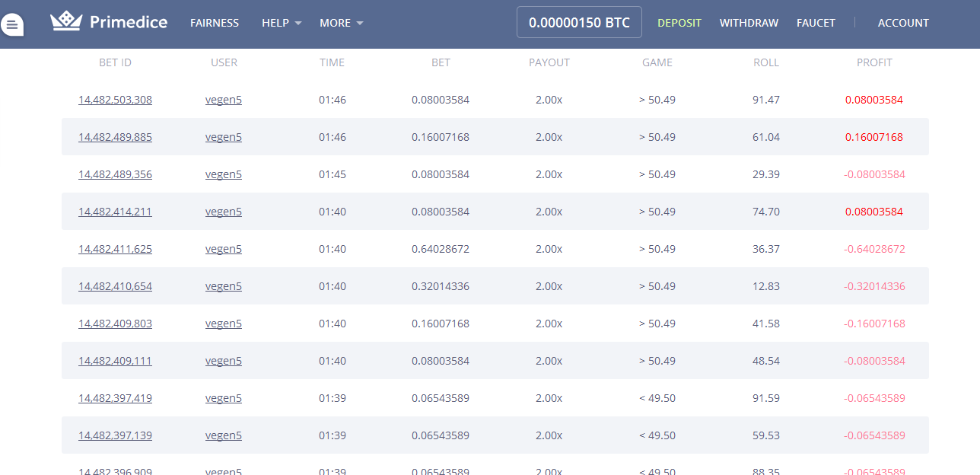Open user vegen5 in bet 14,482,409,803 row
This screenshot has width=980, height=475.
coord(224,324)
